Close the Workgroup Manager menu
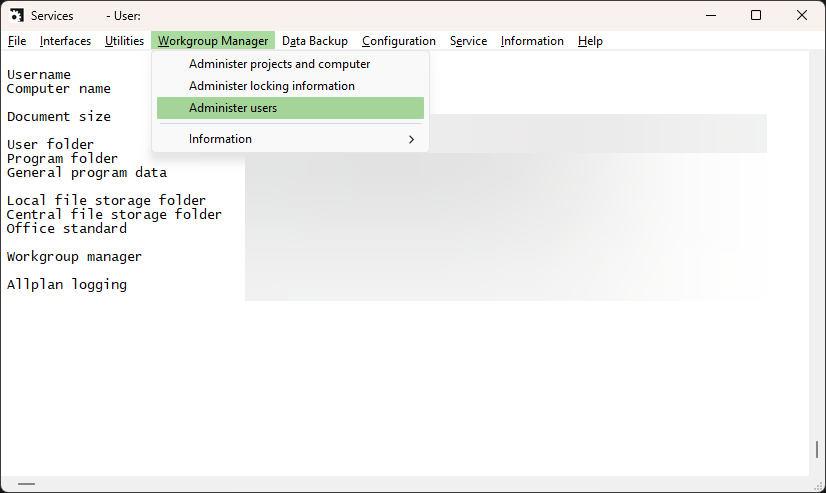 [x=213, y=41]
